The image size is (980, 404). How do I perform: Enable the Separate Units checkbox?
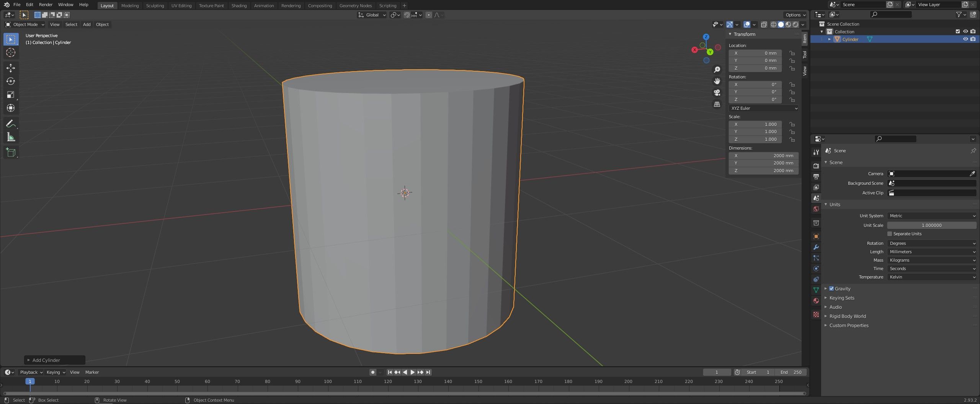tap(890, 234)
